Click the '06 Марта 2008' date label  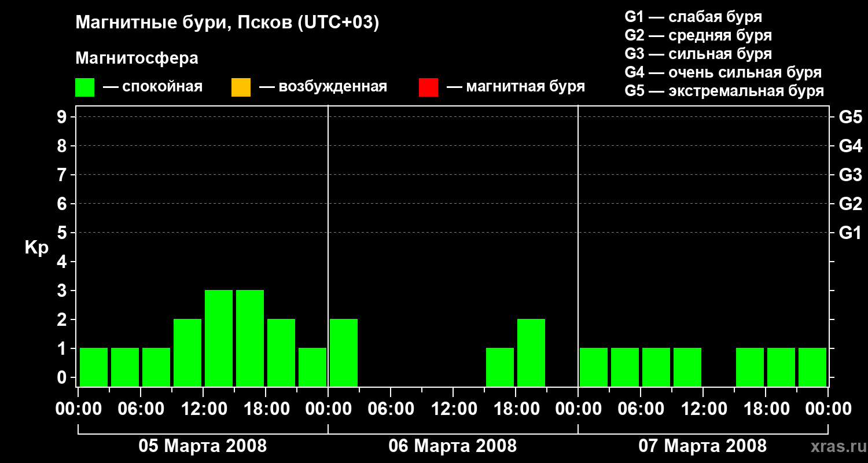coord(453,446)
